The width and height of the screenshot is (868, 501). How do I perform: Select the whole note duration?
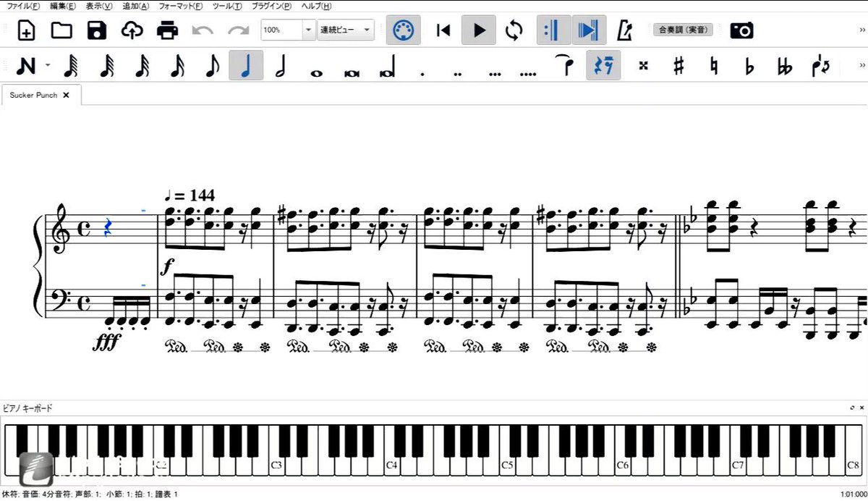pos(316,72)
